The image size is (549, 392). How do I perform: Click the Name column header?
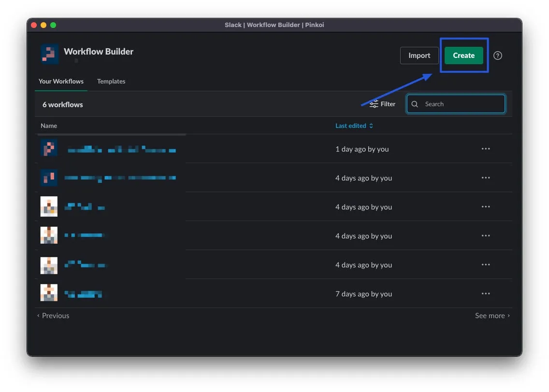pos(49,126)
